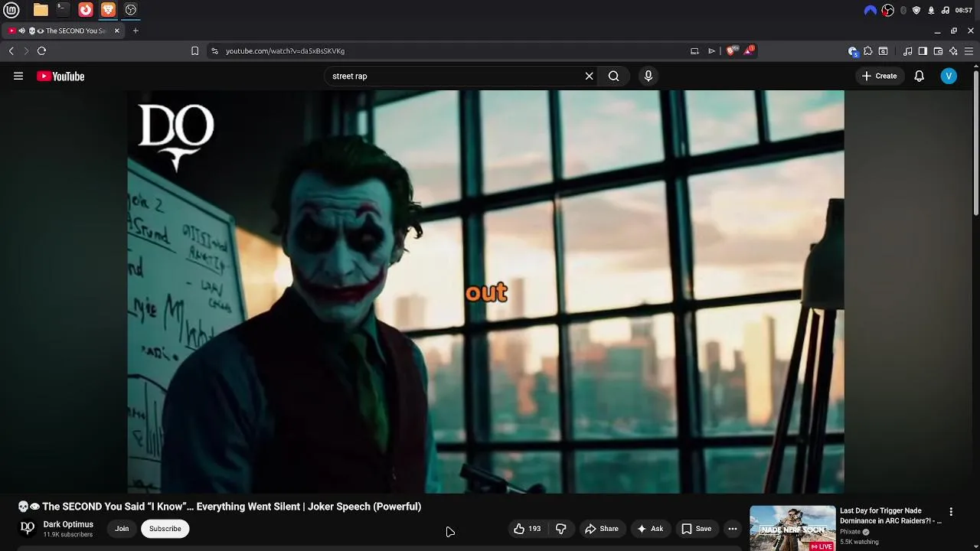
Task: Open options for the ARC Raiders suggestion
Action: (951, 512)
